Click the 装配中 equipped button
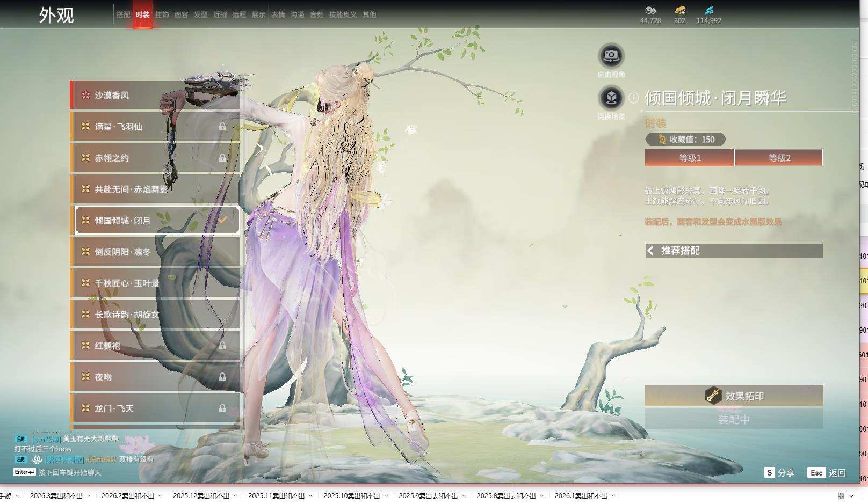Image resolution: width=868 pixels, height=504 pixels. tap(734, 419)
